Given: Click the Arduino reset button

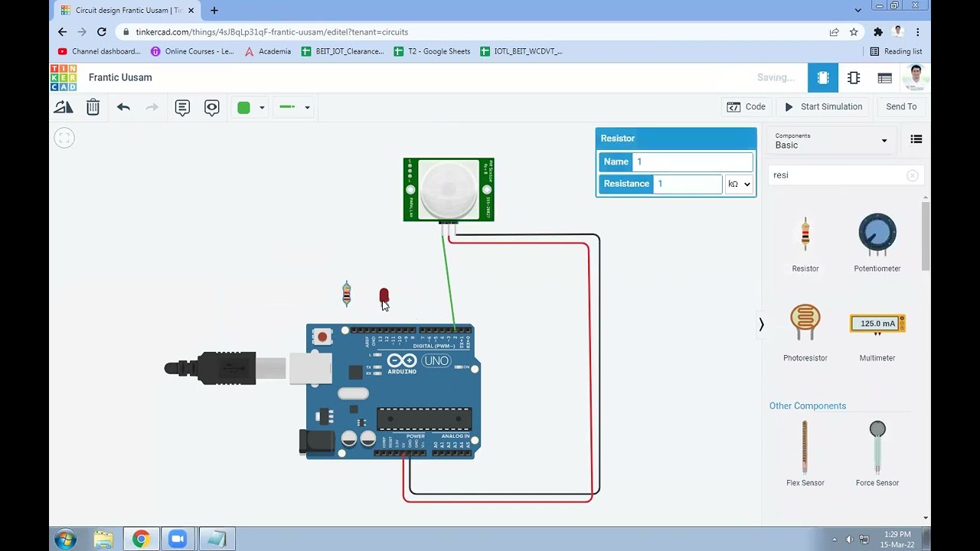Looking at the screenshot, I should 322,337.
